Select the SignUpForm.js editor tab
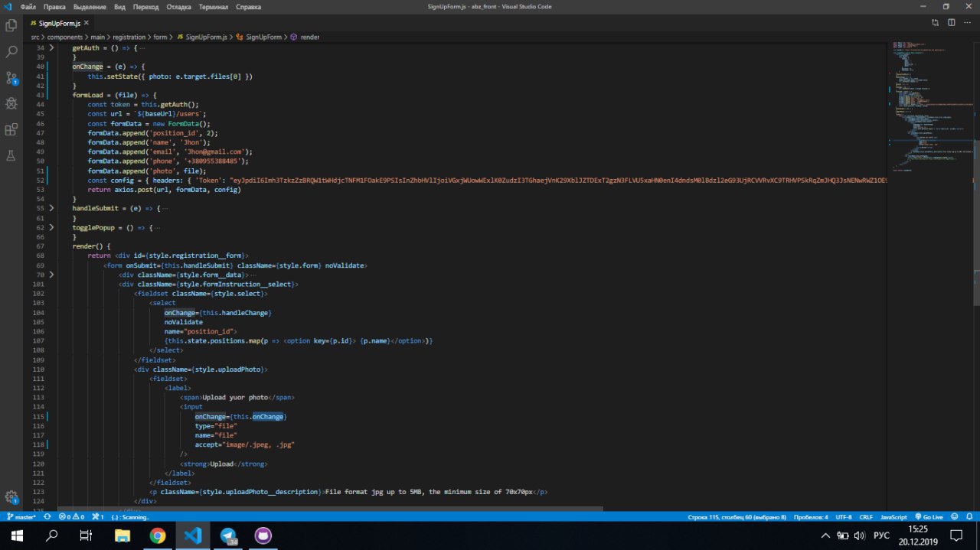Viewport: 980px width, 550px height. 59,23
